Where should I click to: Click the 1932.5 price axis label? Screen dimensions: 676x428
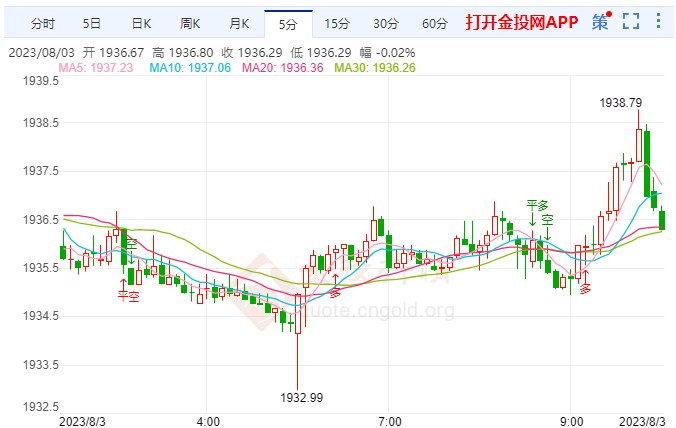pyautogui.click(x=41, y=407)
